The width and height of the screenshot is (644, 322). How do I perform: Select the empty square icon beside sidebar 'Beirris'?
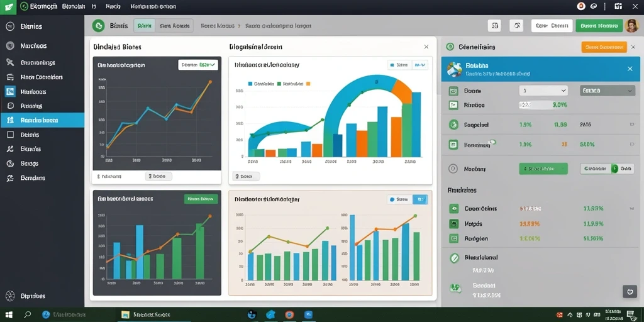click(x=11, y=135)
